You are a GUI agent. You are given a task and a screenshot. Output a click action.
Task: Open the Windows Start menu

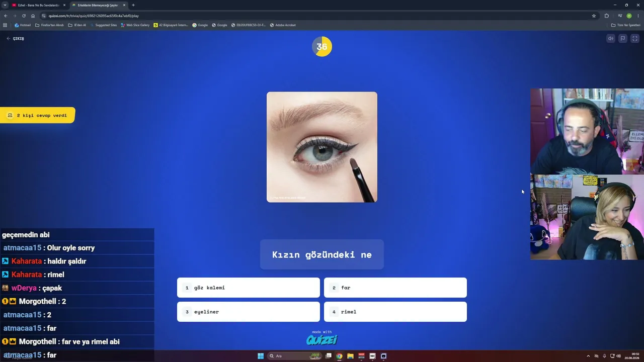click(x=261, y=356)
